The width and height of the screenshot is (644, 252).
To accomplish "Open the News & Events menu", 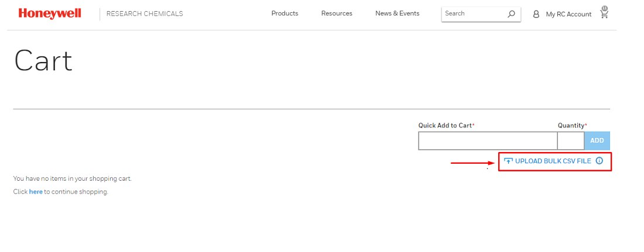I will click(x=397, y=13).
